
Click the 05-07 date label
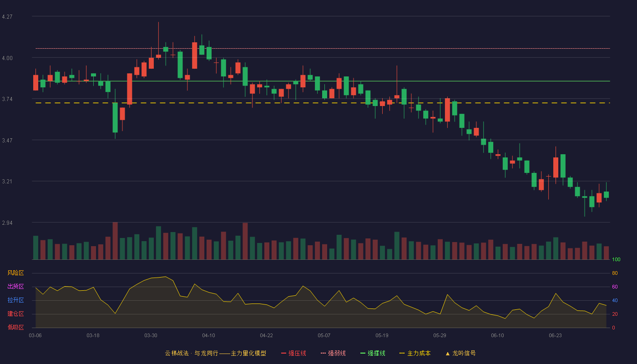pyautogui.click(x=324, y=335)
